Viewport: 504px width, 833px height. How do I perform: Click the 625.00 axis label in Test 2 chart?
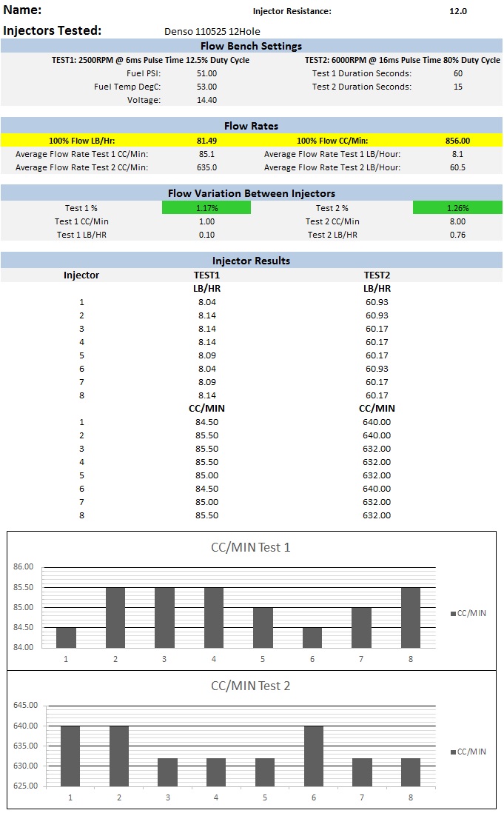(25, 786)
